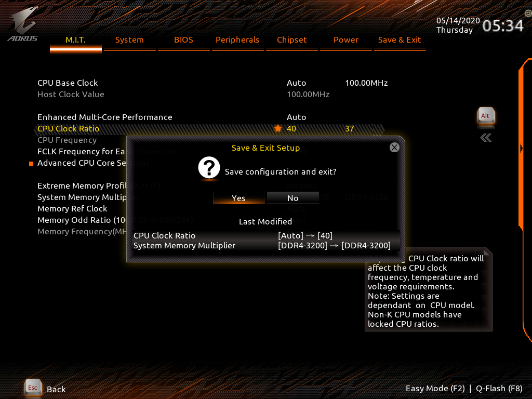Select Extreme Memory Profile (X.M.P.)
The width and height of the screenshot is (532, 399).
click(82, 185)
